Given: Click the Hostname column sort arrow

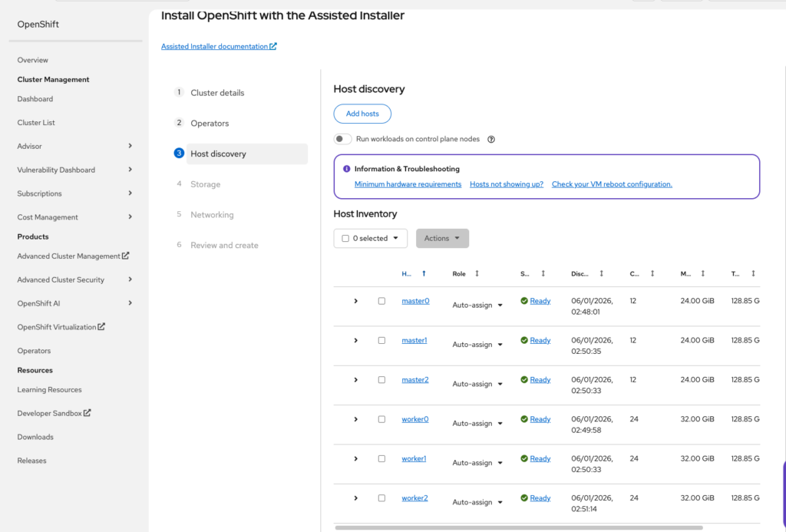Looking at the screenshot, I should point(424,273).
